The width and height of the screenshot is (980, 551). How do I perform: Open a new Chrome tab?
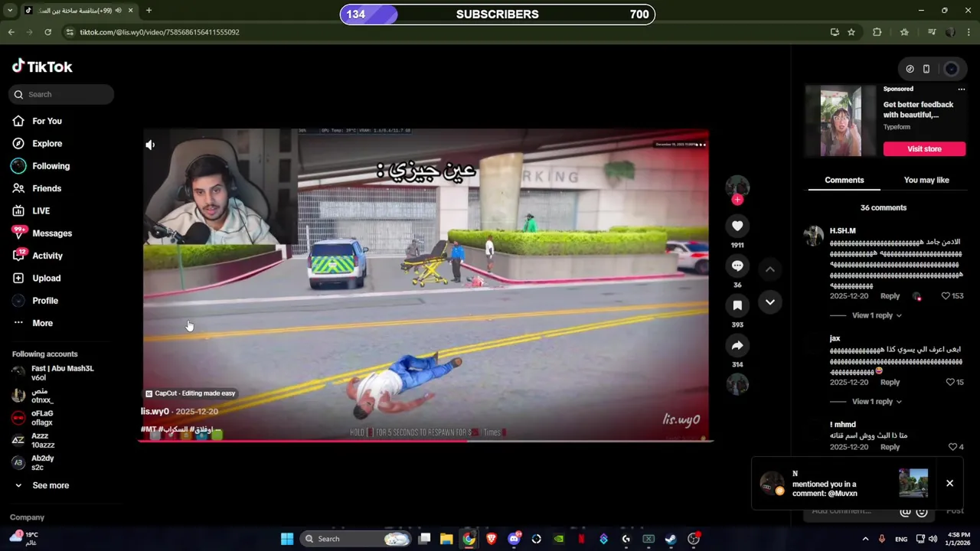tap(149, 11)
